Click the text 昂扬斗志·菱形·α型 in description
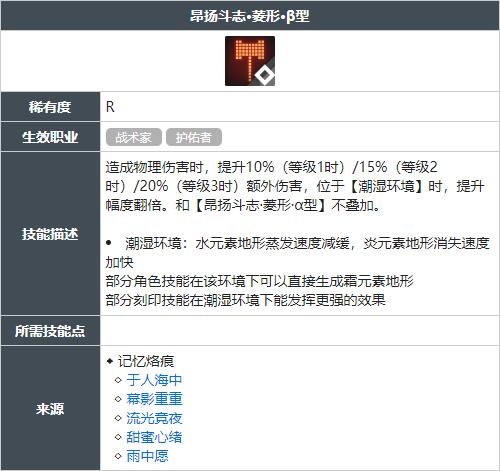500x471 pixels. click(x=260, y=205)
